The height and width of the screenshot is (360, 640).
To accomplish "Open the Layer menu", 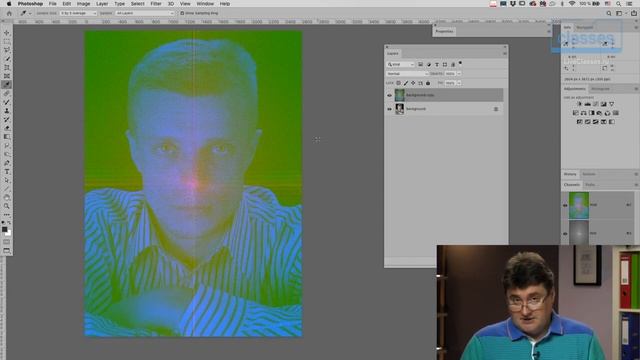I will tap(102, 4).
